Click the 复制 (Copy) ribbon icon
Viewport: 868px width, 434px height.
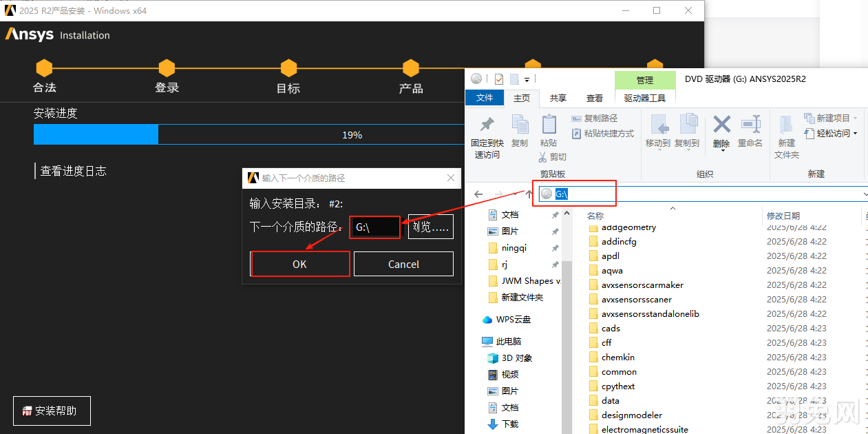tap(519, 127)
